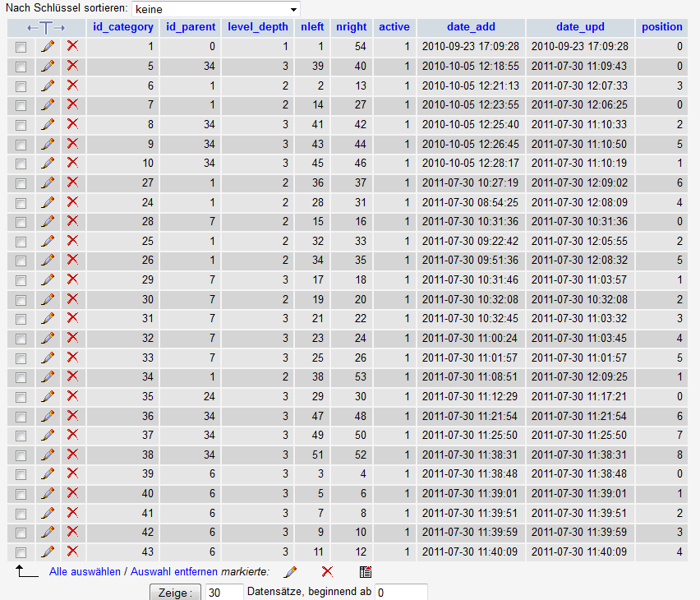Edit the row with id_category 38
Image resolution: width=700 pixels, height=600 pixels.
[48, 455]
